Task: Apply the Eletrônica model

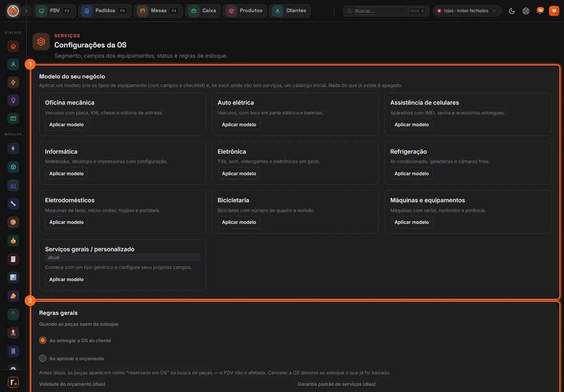Action: (239, 173)
